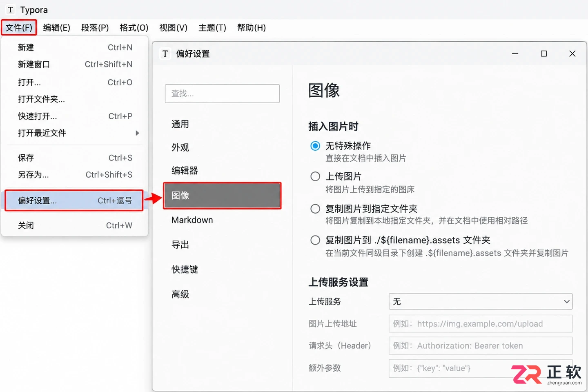Viewport: 588px width, 392px height.
Task: Open the 文件(F) menu
Action: coord(19,28)
